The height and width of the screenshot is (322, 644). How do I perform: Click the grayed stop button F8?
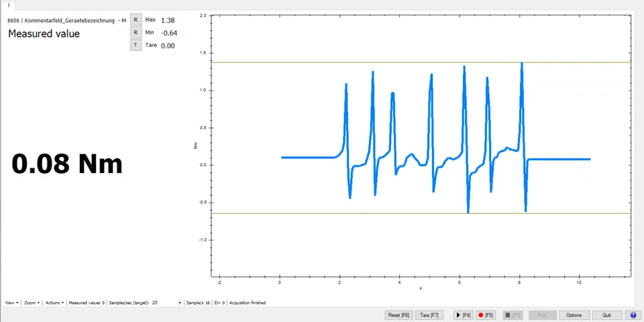pyautogui.click(x=513, y=315)
